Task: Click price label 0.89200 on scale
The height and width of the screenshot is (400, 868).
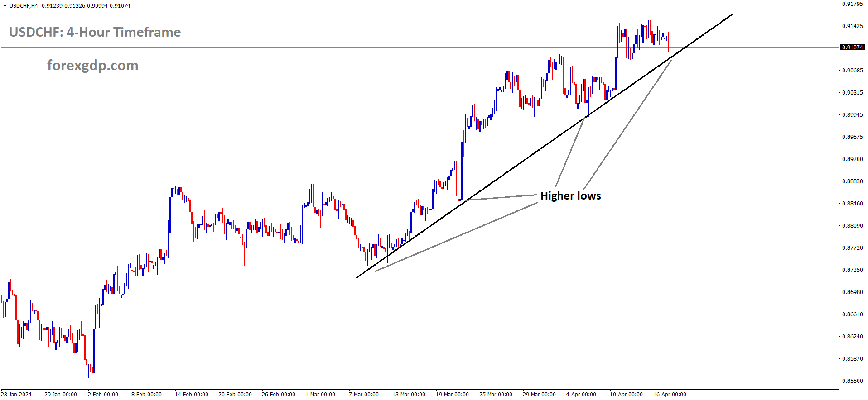Action: pos(852,159)
